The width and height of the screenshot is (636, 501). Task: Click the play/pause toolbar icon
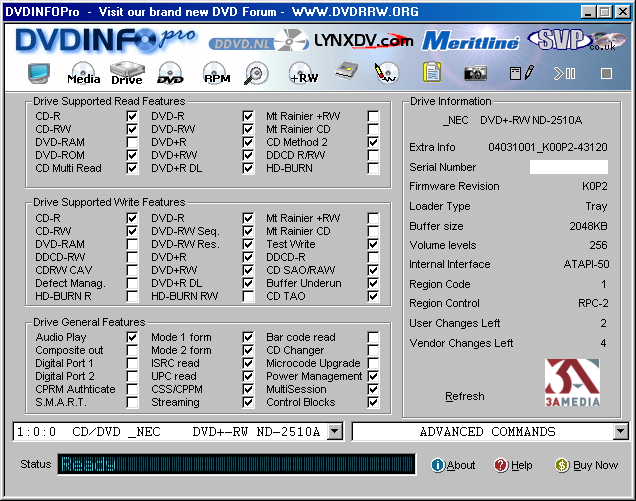(x=565, y=73)
